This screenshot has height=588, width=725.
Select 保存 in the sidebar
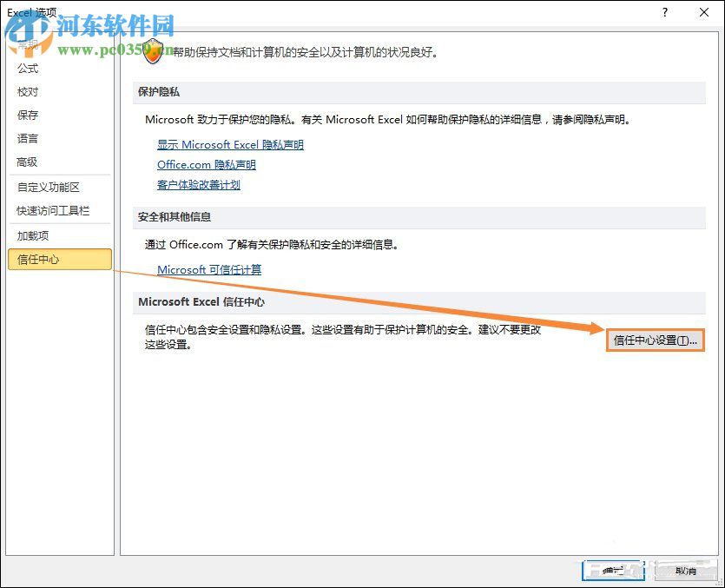pos(27,116)
